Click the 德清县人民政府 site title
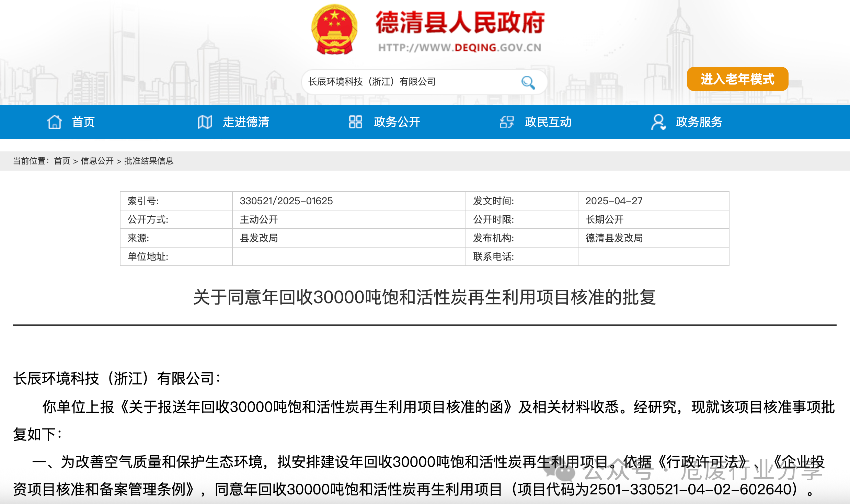This screenshot has width=850, height=504. point(460,23)
